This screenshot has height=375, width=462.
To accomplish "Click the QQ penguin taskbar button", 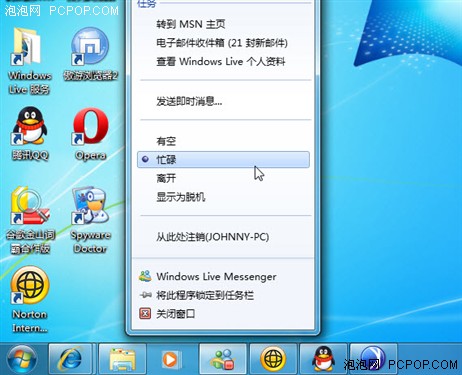I will point(324,360).
